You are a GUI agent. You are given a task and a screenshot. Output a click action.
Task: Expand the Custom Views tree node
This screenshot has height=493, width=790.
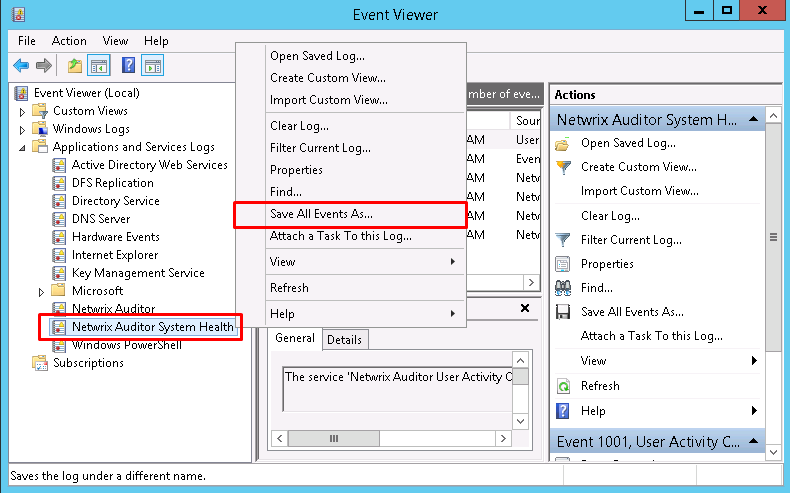point(22,112)
